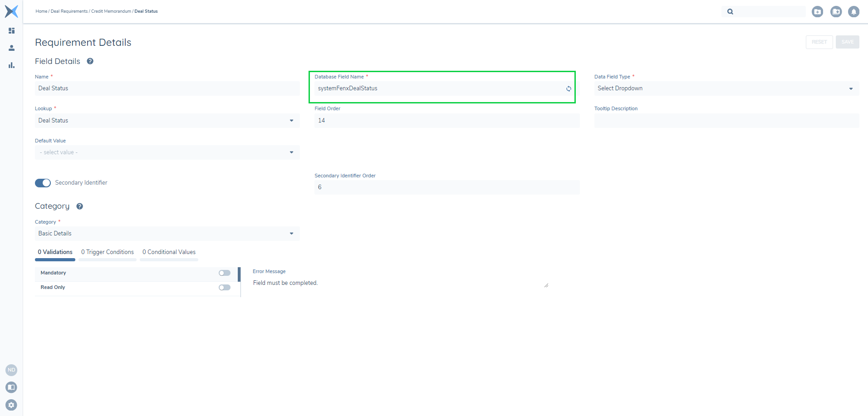The image size is (868, 416).
Task: Switch to the Conditional Values tab
Action: [169, 252]
